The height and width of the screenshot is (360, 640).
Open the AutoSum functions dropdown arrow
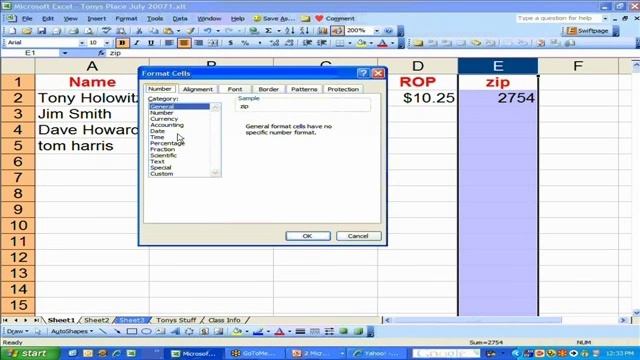(x=278, y=31)
